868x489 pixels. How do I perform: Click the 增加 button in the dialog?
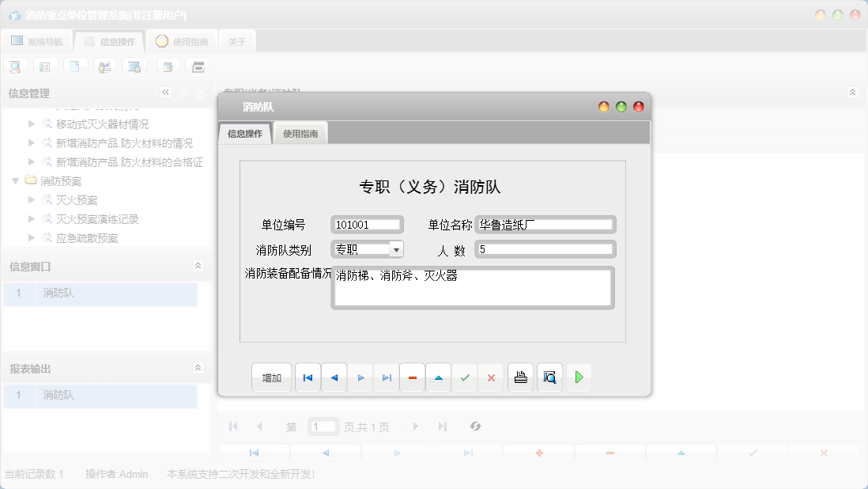pos(271,377)
